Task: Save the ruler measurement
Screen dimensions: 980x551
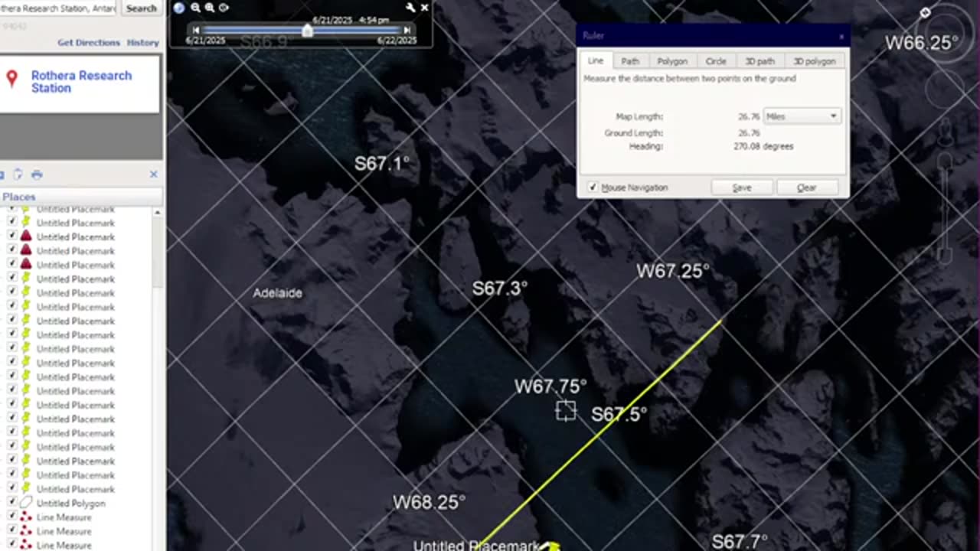Action: click(742, 187)
